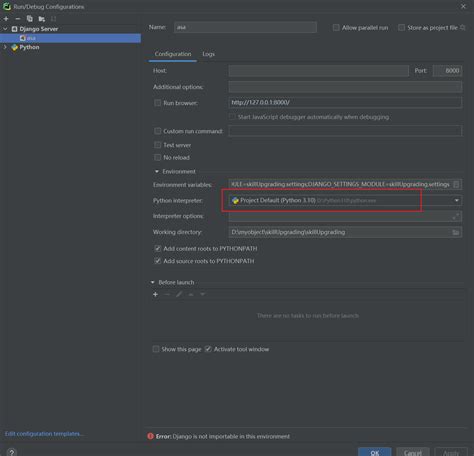Enable the Test server checkbox
This screenshot has height=456, width=474.
coord(158,145)
